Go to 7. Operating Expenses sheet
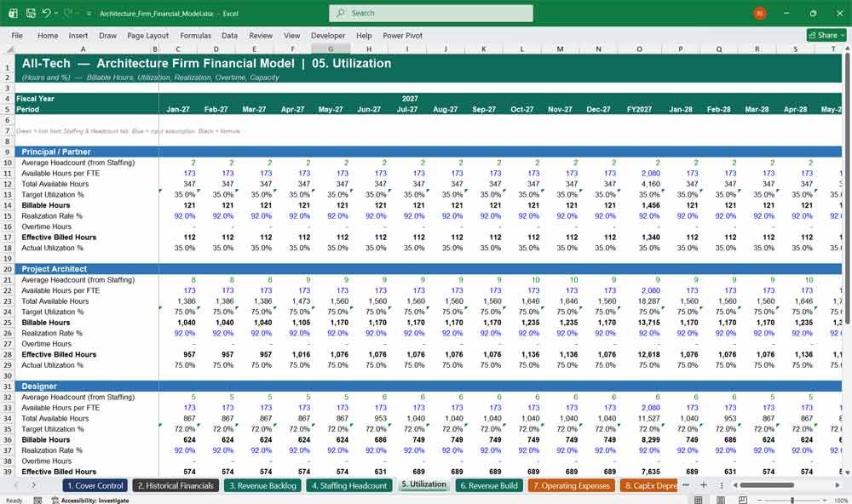Image resolution: width=852 pixels, height=504 pixels. [x=571, y=485]
